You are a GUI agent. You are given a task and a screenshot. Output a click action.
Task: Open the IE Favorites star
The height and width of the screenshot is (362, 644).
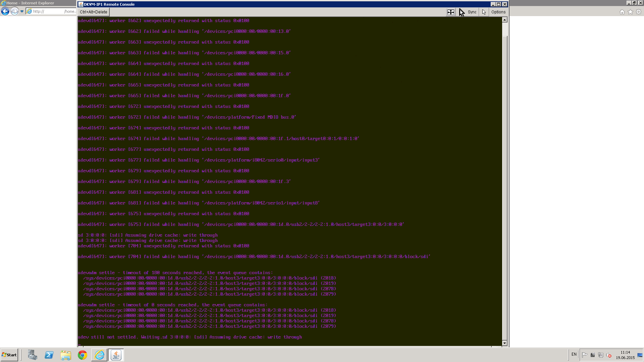point(630,12)
